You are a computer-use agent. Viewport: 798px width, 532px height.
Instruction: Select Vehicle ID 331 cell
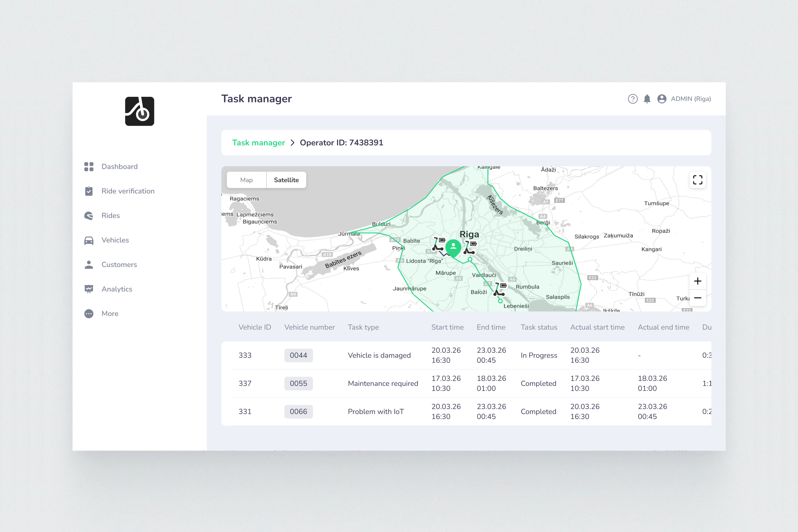tap(245, 412)
